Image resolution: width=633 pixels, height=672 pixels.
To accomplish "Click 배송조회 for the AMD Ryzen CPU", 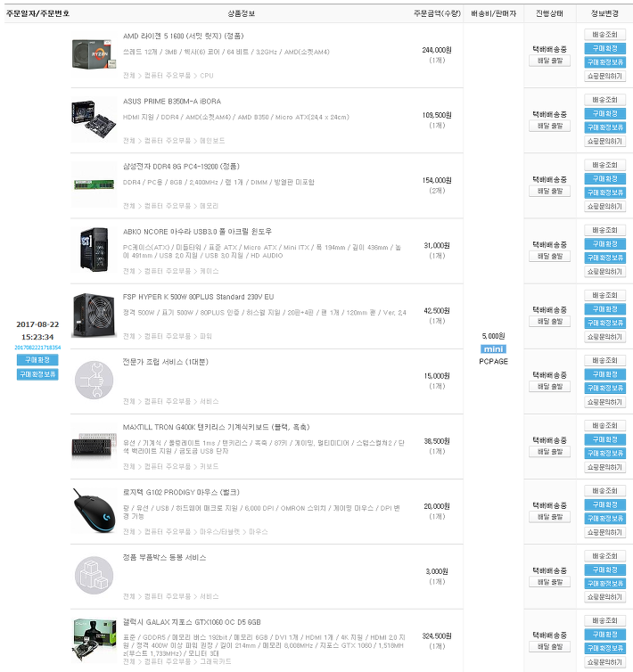I will pyautogui.click(x=604, y=34).
